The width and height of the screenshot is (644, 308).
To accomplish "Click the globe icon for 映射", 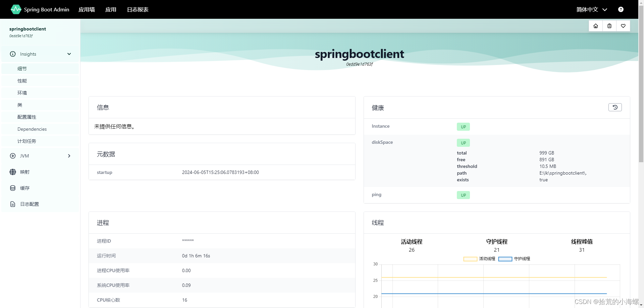I will 13,172.
